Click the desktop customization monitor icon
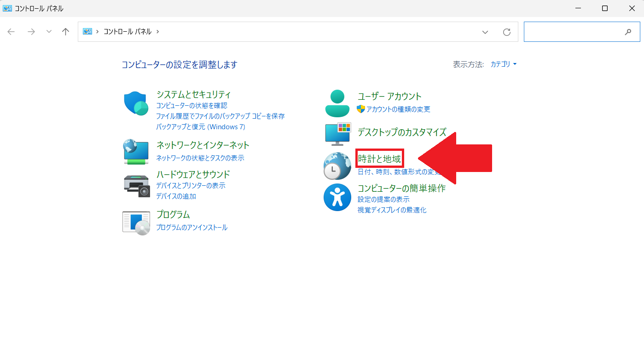The image size is (644, 361). click(338, 133)
